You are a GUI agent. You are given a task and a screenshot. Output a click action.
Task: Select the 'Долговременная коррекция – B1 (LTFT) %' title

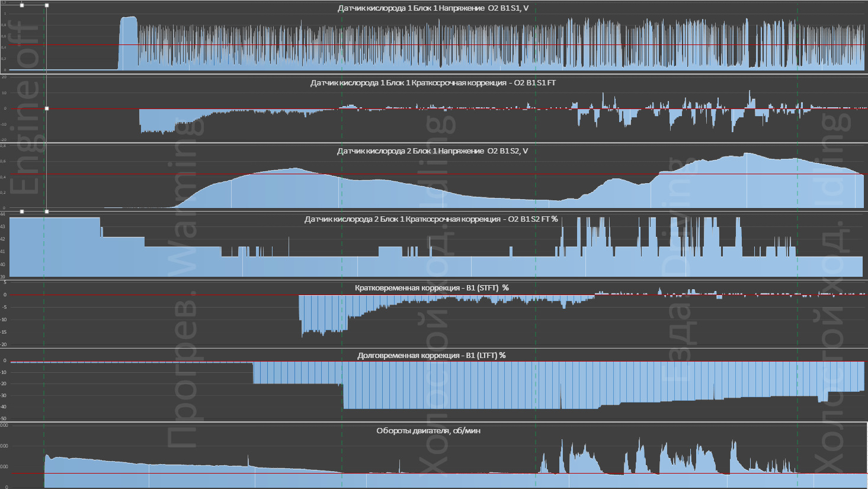(x=431, y=355)
